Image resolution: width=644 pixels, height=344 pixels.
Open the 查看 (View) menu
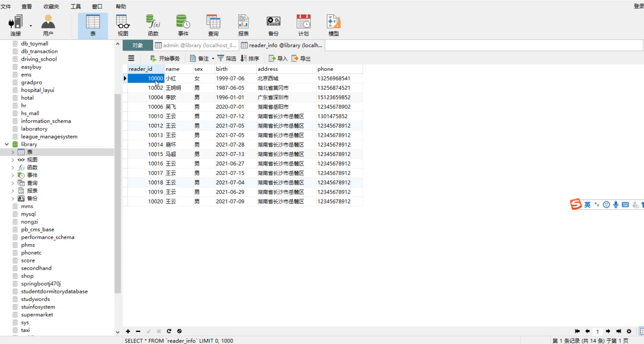click(26, 6)
